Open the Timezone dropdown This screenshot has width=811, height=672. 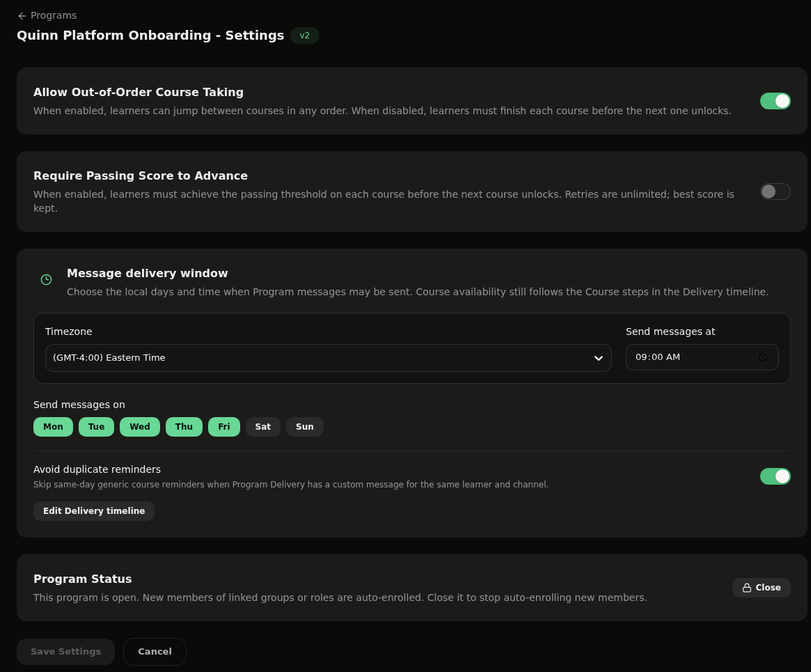[329, 358]
